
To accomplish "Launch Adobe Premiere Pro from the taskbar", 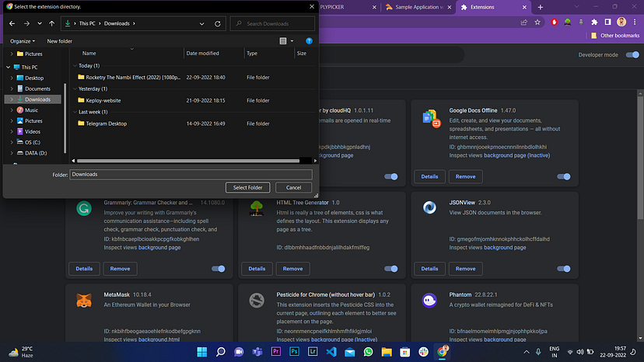I will (x=276, y=352).
